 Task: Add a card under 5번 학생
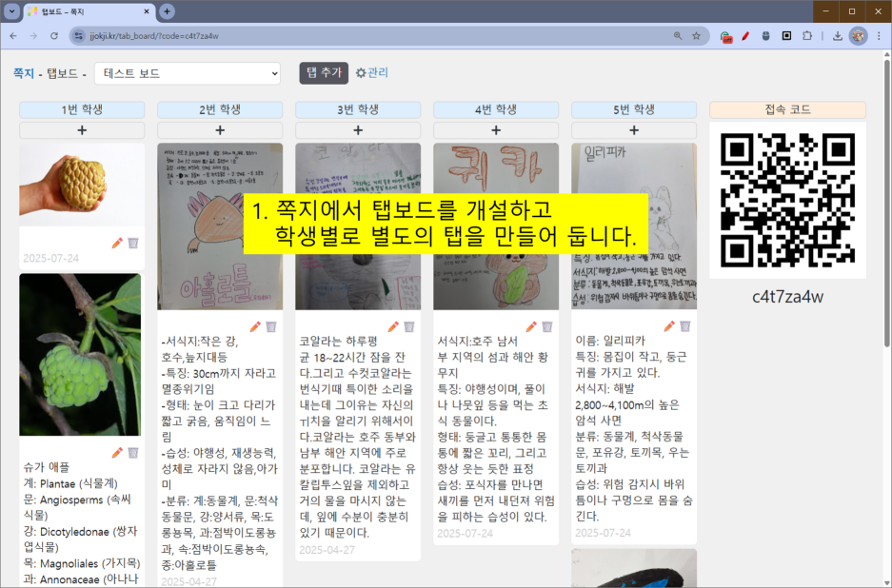(634, 130)
